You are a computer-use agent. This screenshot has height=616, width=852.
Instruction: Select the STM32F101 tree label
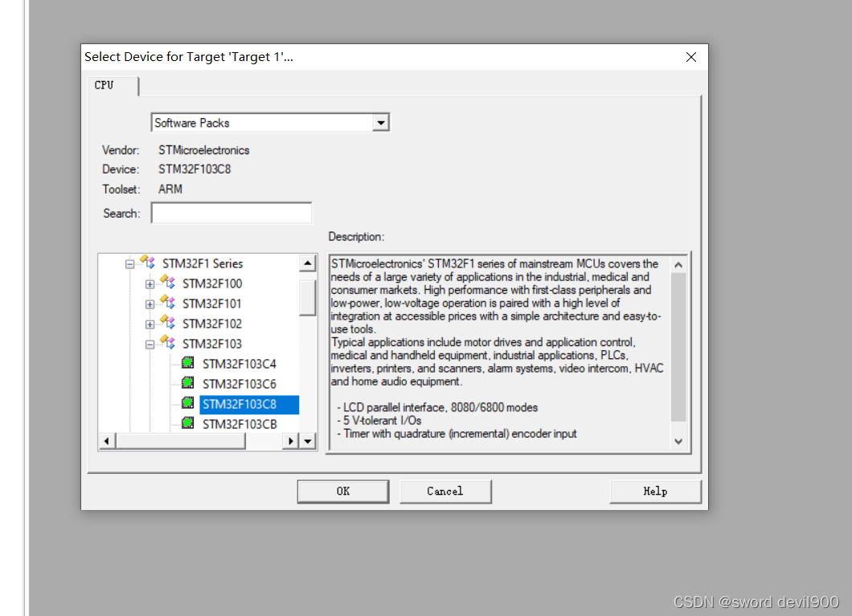(x=212, y=304)
